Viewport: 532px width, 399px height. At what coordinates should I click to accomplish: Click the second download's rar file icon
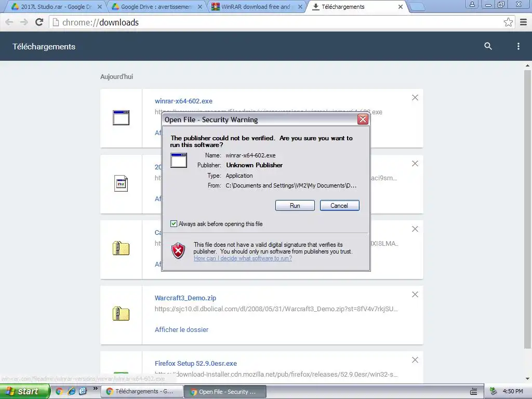tap(121, 183)
